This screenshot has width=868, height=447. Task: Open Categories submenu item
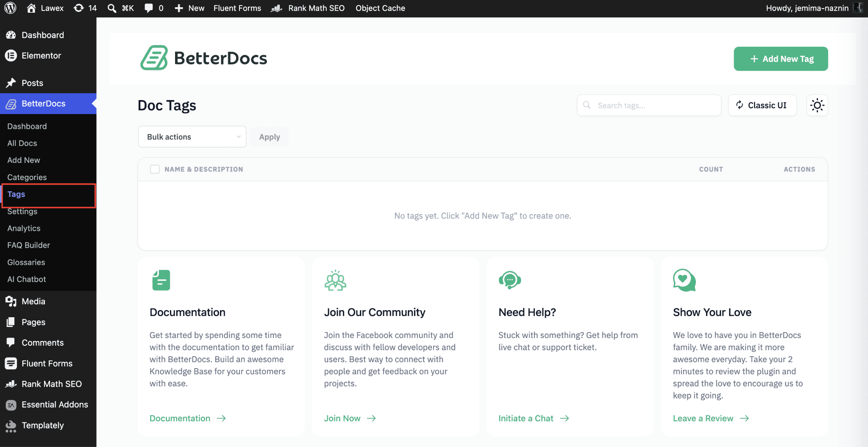point(27,177)
